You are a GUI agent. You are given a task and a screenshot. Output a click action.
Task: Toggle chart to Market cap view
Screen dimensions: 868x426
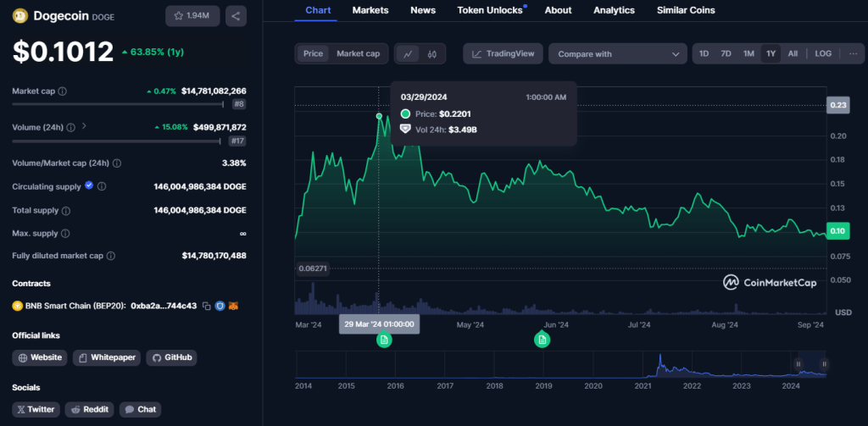coord(358,53)
